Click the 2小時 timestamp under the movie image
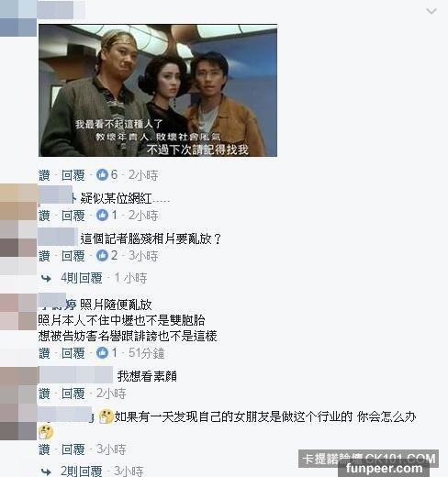The width and height of the screenshot is (448, 477). pos(143,175)
